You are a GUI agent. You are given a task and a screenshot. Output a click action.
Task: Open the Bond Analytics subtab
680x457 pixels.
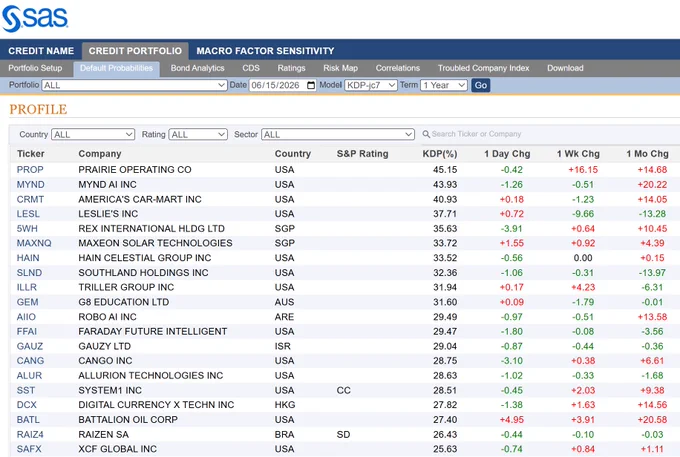pos(197,69)
